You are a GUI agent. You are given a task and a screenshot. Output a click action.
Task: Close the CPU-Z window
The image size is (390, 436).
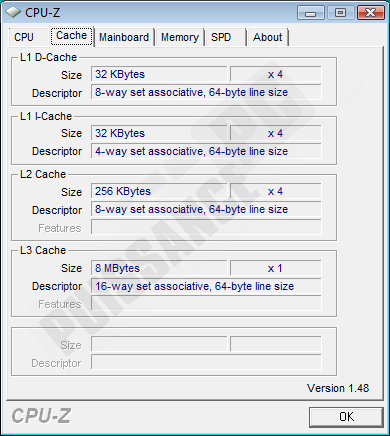[370, 13]
